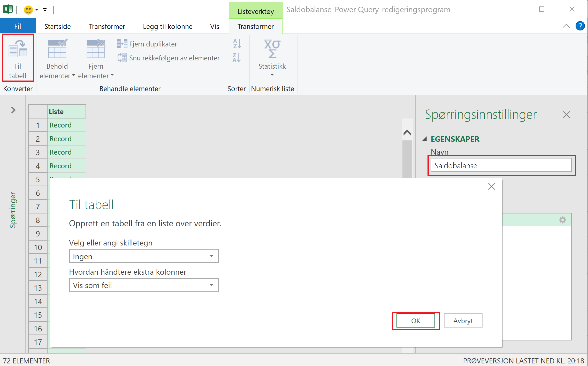Expand the Spørringer side pane
The image size is (588, 366).
coord(13,110)
